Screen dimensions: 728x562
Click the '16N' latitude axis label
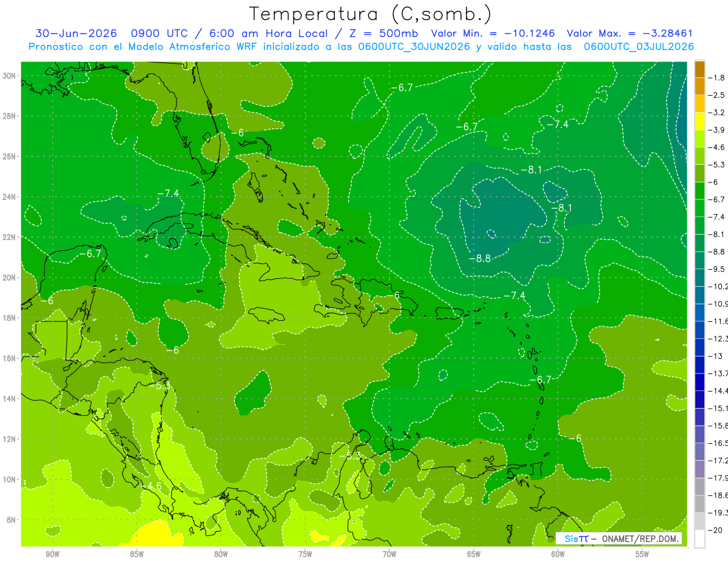click(10, 358)
